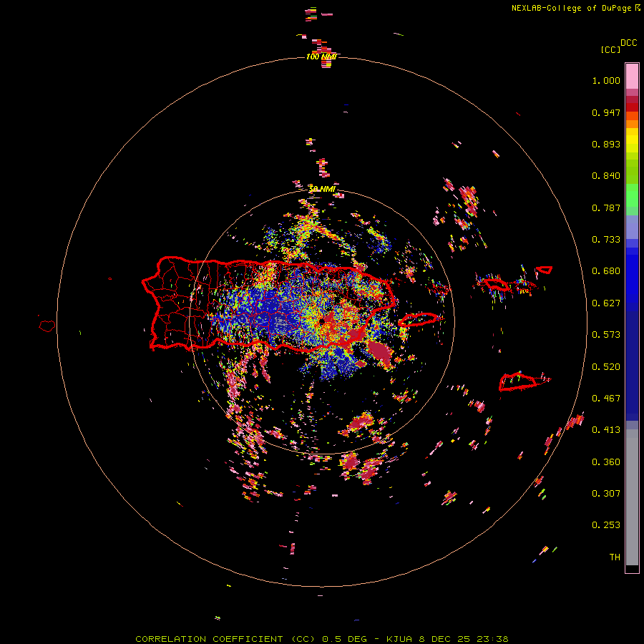Screen dimensions: 644x644
Task: Click the 0.307 color scale value
Action: coord(606,494)
